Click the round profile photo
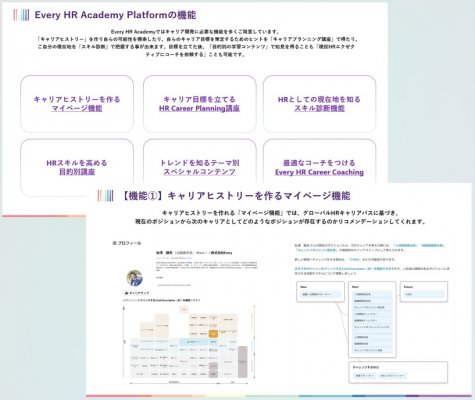The image size is (475, 400). point(135,278)
